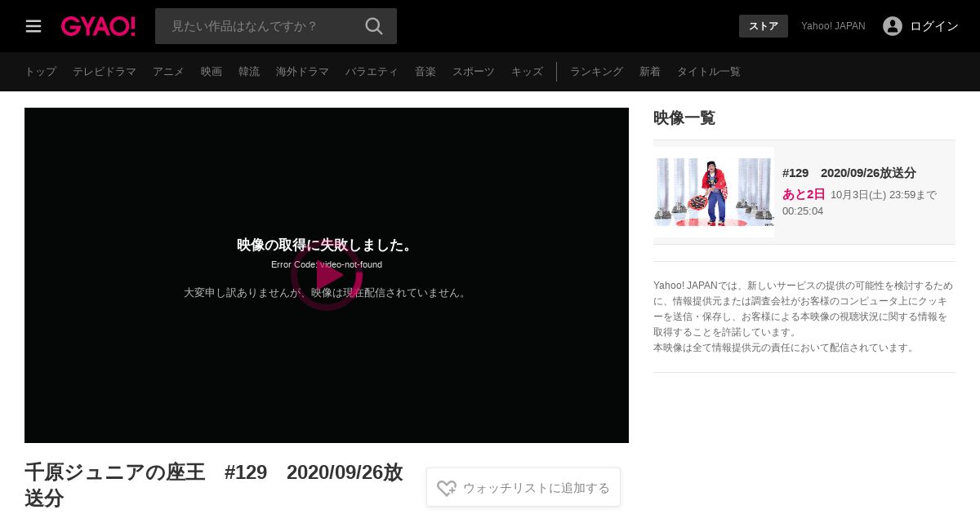Open the hamburger menu
The height and width of the screenshot is (514, 980).
(33, 26)
